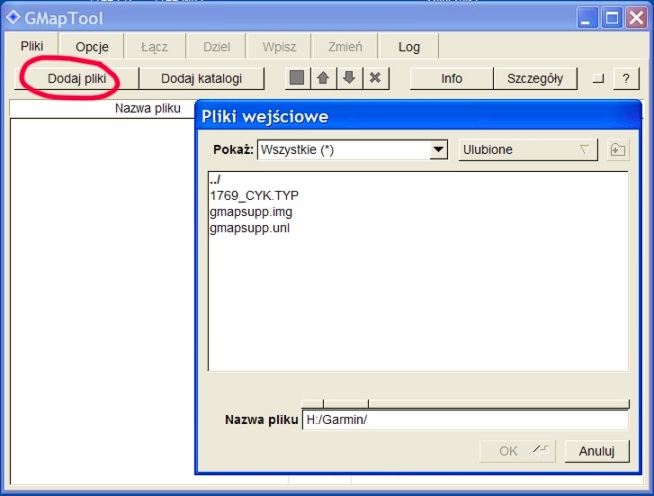Click the select-all square icon in toolbar
Screen dimensions: 654x496
(298, 78)
